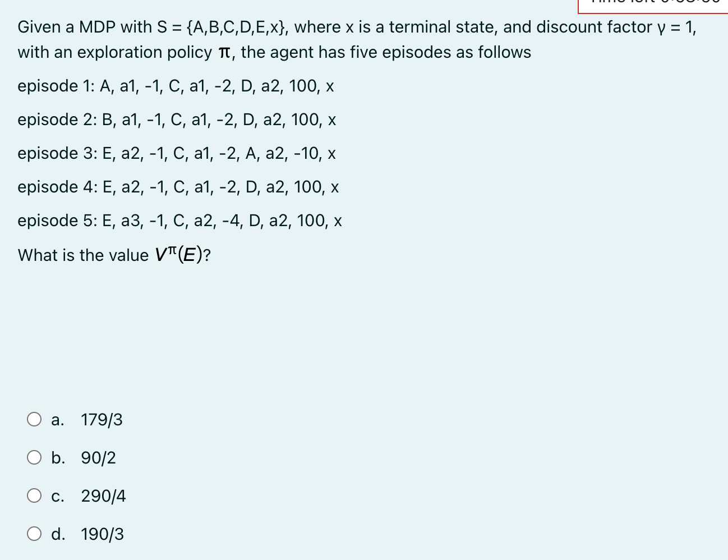Click the answer label '190/3'
The width and height of the screenshot is (728, 560).
[102, 534]
